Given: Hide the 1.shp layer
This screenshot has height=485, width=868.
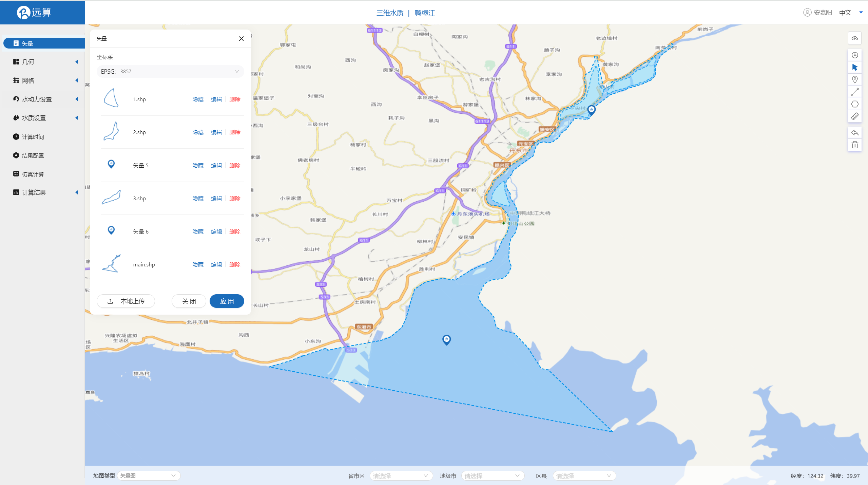Looking at the screenshot, I should pos(198,99).
